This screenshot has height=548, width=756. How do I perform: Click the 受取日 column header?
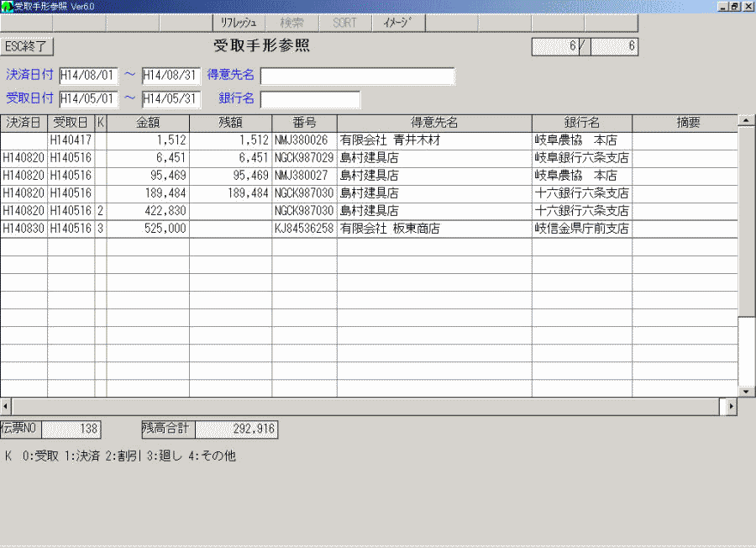click(x=71, y=123)
